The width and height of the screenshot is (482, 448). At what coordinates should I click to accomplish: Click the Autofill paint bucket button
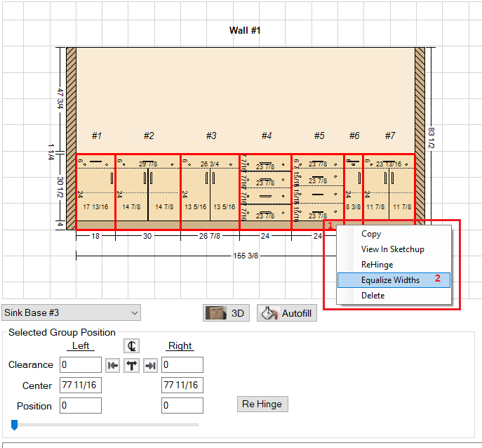tap(286, 313)
